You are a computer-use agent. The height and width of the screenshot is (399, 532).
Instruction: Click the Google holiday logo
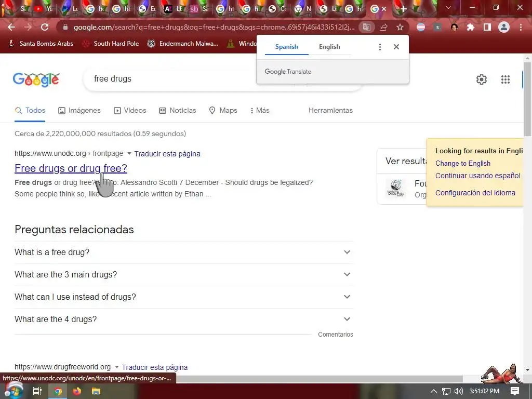tap(36, 79)
